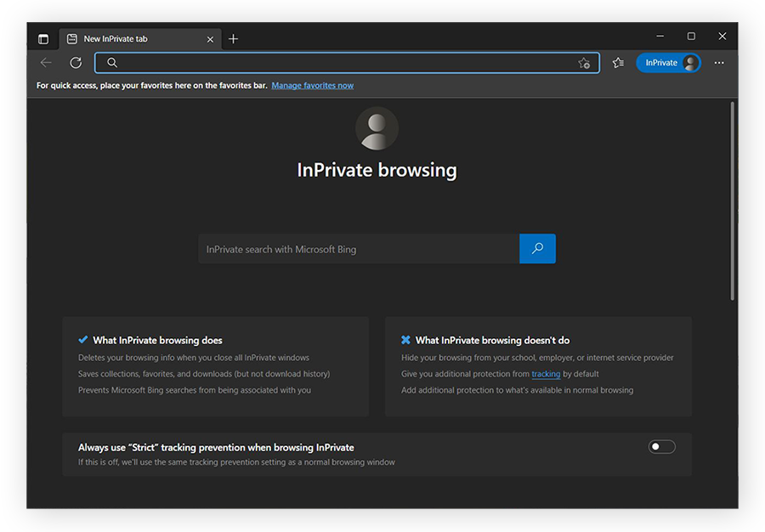Open the Manage favorites now link
The image size is (765, 532).
(x=312, y=85)
